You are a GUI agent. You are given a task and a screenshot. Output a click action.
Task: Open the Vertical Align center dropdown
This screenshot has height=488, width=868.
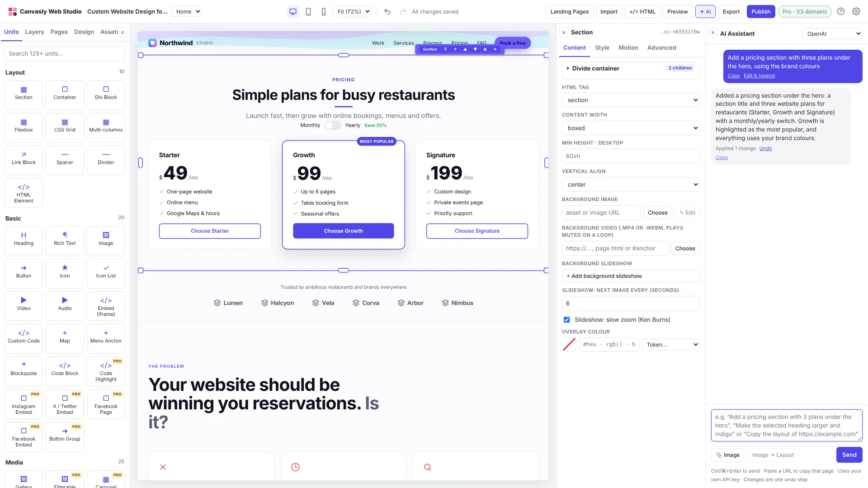pyautogui.click(x=631, y=185)
